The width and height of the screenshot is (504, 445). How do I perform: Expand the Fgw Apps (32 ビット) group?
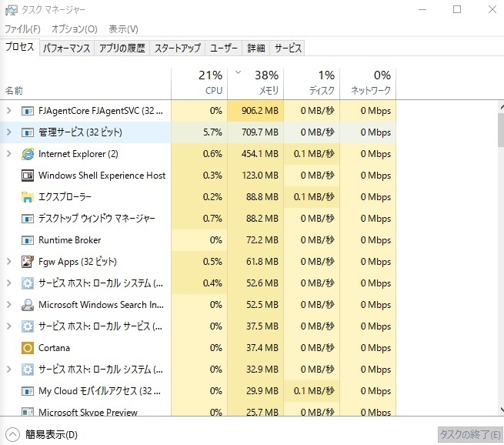pos(9,262)
